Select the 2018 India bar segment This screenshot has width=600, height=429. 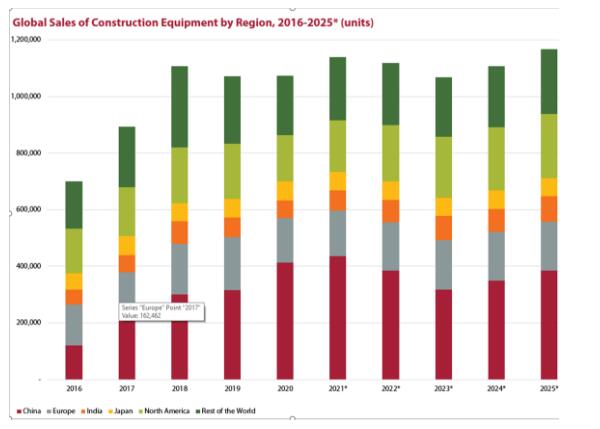[179, 233]
